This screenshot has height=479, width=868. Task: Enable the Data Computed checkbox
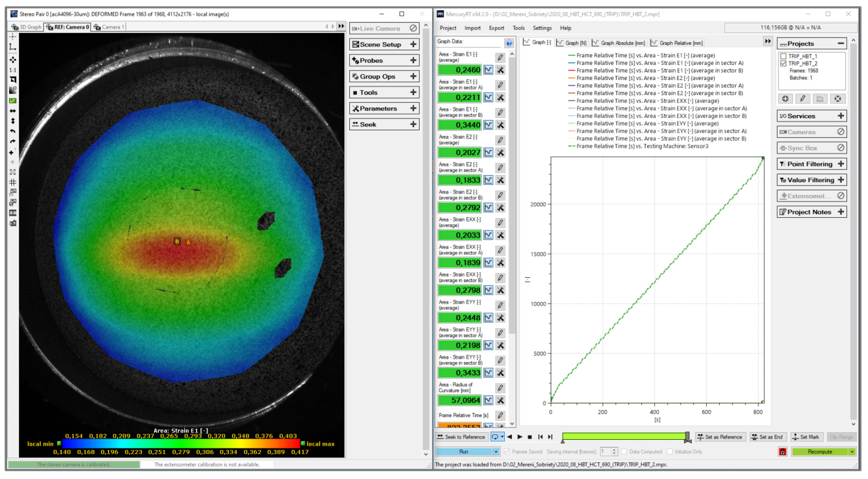624,452
